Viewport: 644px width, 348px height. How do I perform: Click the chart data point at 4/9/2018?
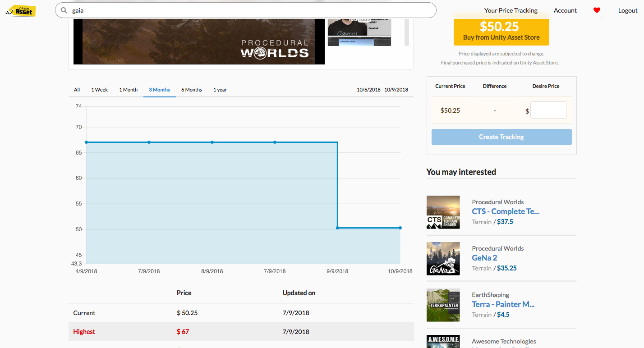(x=86, y=142)
